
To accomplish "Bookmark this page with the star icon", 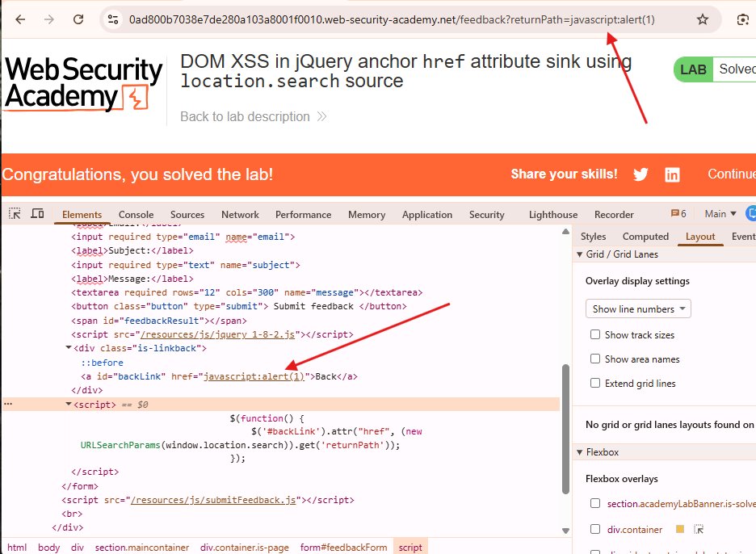I will (703, 19).
